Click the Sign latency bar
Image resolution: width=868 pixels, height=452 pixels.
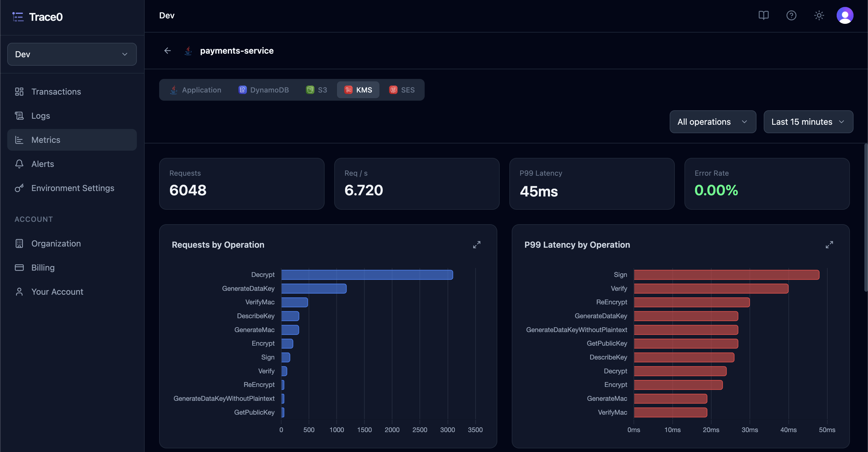pos(726,275)
